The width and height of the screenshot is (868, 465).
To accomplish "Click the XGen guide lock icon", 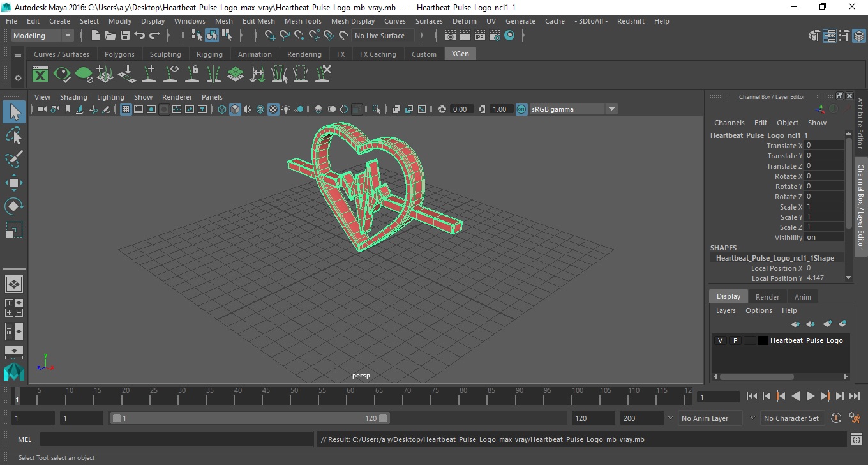I will pos(192,74).
